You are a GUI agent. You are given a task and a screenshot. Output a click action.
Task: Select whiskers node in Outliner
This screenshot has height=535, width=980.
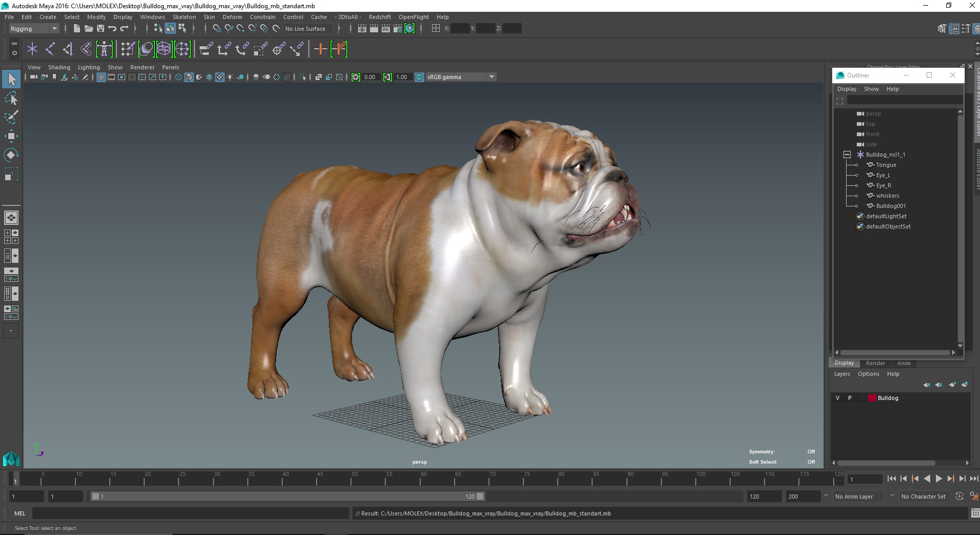pyautogui.click(x=888, y=196)
